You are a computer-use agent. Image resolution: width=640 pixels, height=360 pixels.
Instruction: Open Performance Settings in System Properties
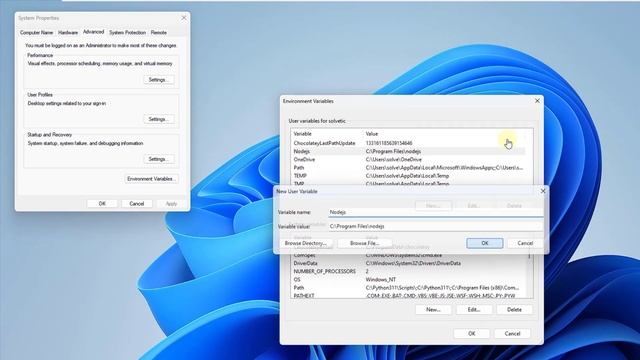(x=159, y=80)
